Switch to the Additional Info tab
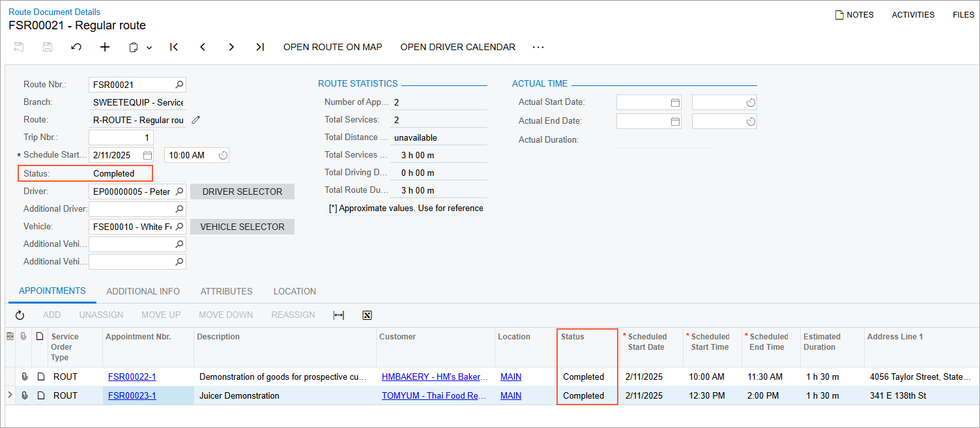The height and width of the screenshot is (428, 980). pyautogui.click(x=143, y=291)
